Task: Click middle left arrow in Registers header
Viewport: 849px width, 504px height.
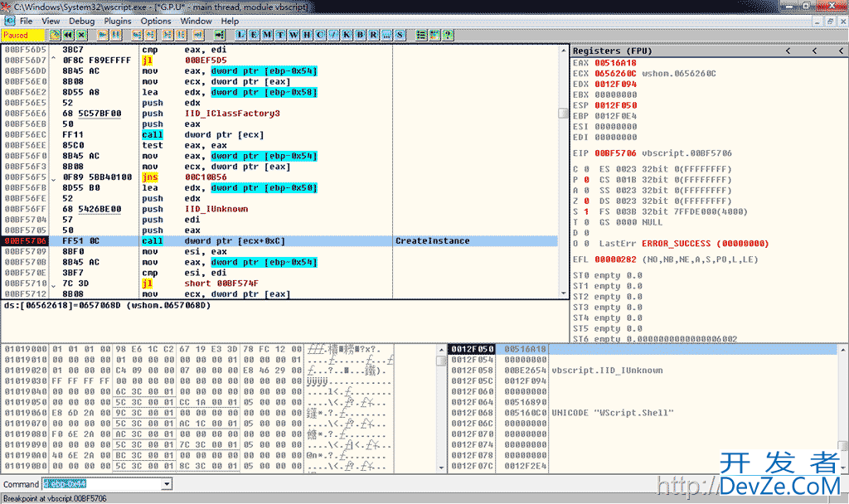Action: (x=814, y=51)
